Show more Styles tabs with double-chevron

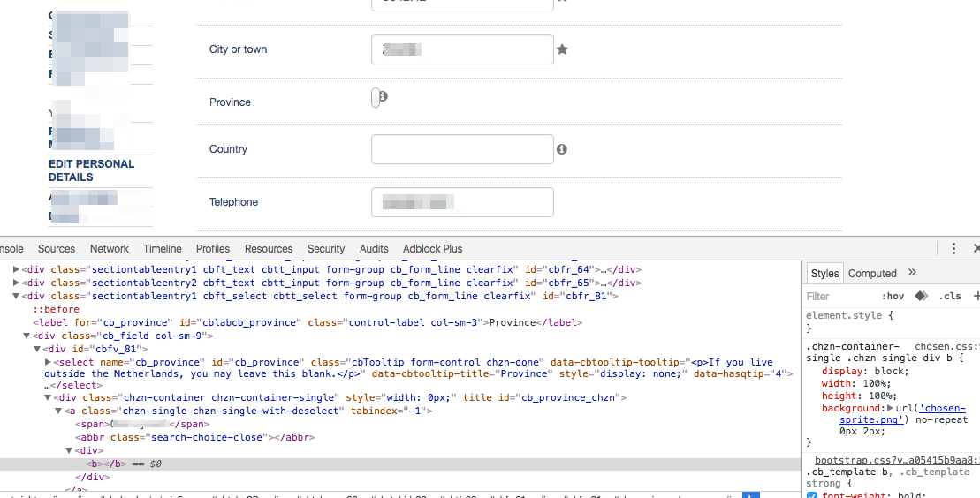point(912,273)
